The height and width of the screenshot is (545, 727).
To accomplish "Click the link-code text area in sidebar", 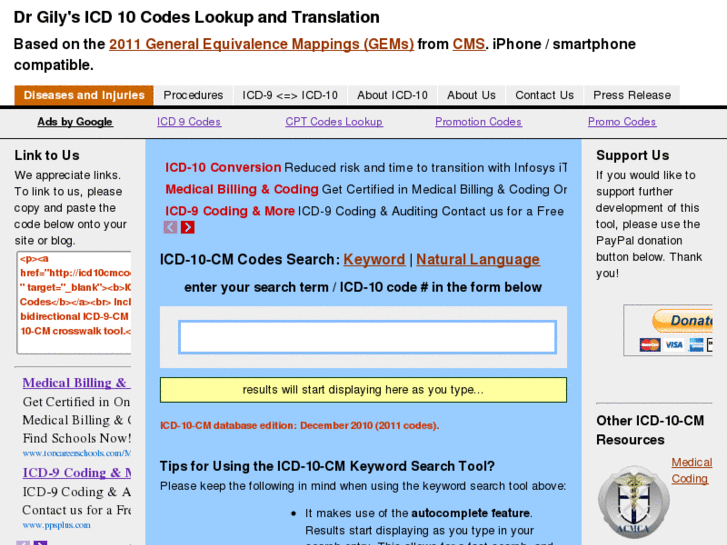I will point(74,302).
